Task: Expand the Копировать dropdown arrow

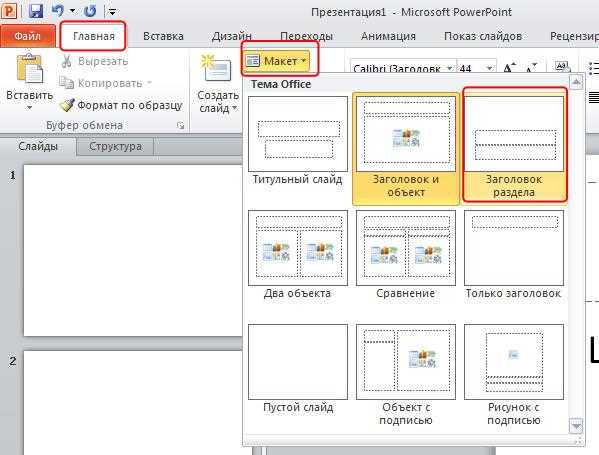Action: (x=149, y=83)
